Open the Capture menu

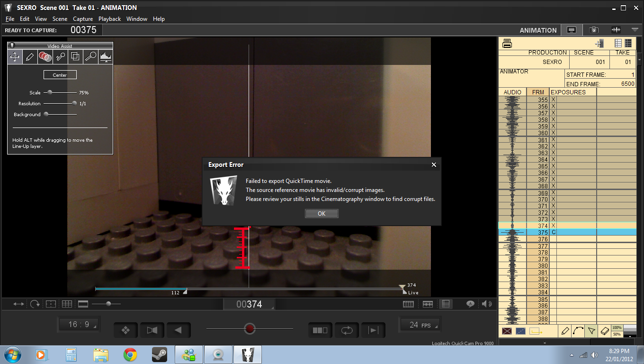83,19
